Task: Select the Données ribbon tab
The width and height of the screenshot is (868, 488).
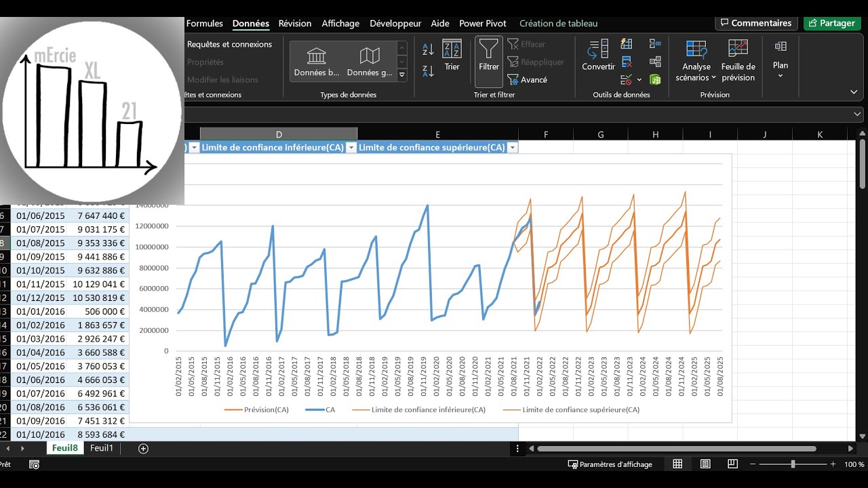Action: pos(251,23)
